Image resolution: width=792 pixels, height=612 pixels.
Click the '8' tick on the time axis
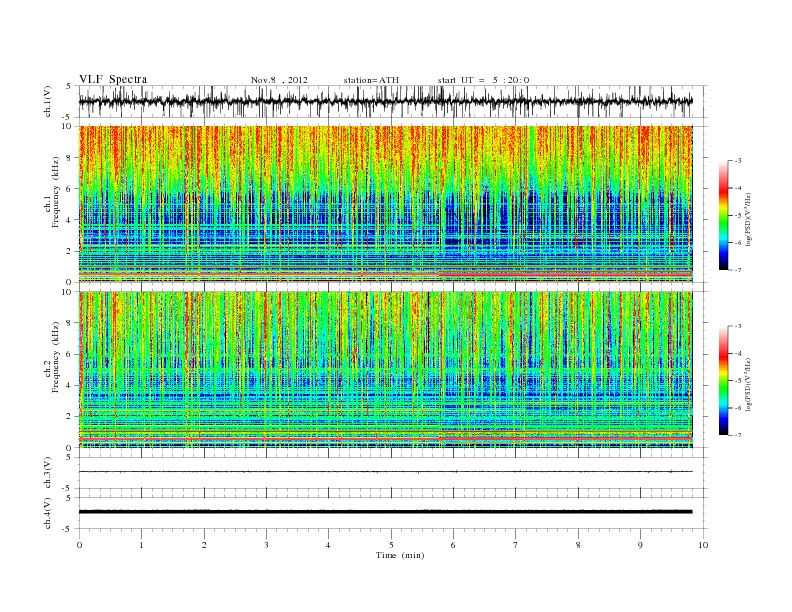(578, 545)
